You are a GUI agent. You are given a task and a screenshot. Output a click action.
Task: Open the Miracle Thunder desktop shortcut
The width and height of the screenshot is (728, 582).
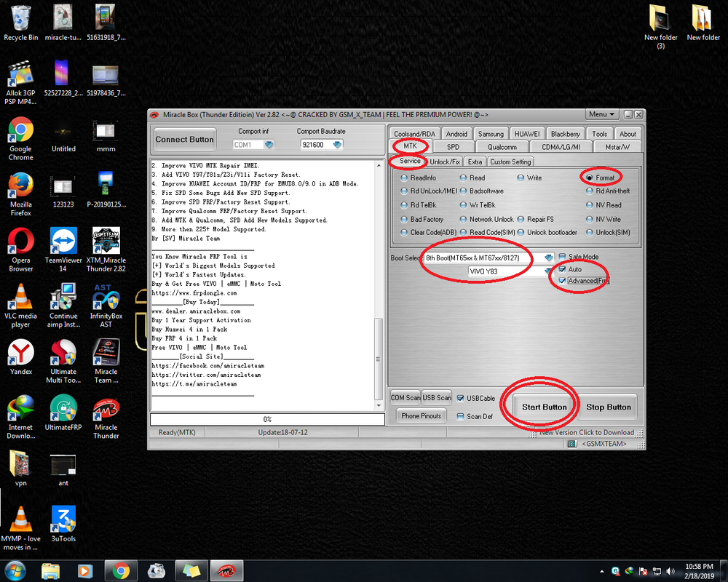[106, 418]
